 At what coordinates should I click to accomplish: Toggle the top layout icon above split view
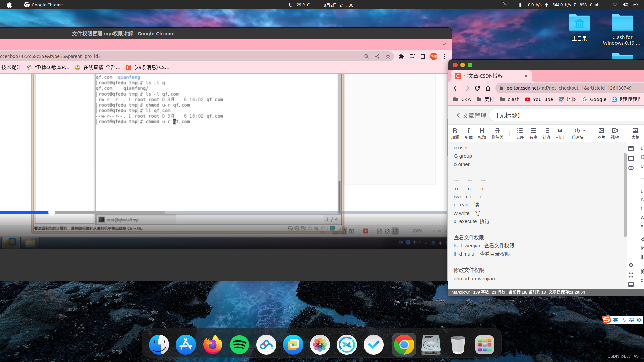(631, 148)
